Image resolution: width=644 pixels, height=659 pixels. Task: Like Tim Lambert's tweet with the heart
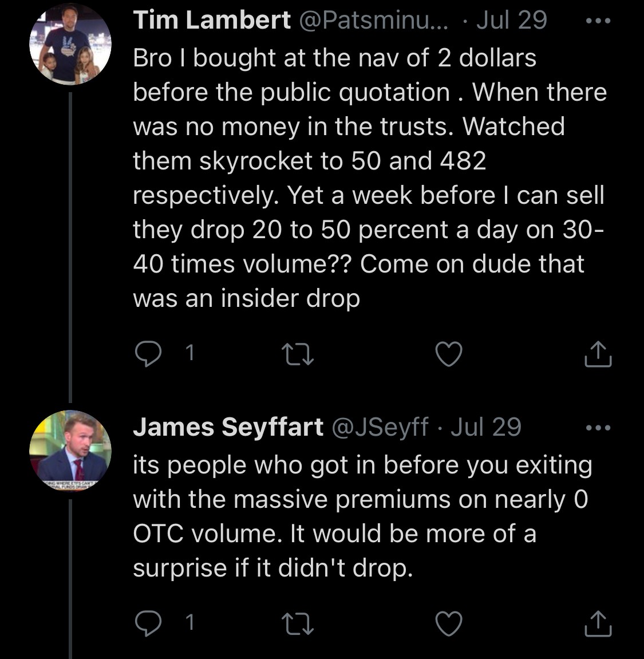point(449,354)
